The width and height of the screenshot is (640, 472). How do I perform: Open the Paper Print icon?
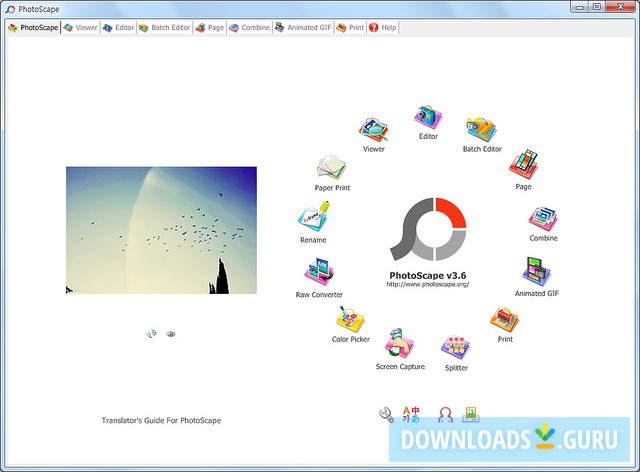pyautogui.click(x=331, y=167)
